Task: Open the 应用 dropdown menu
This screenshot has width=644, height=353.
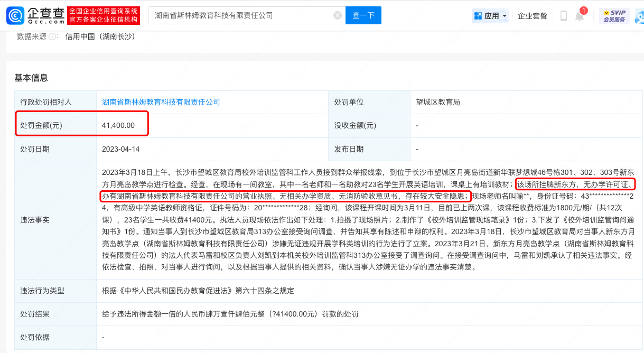Action: [490, 16]
